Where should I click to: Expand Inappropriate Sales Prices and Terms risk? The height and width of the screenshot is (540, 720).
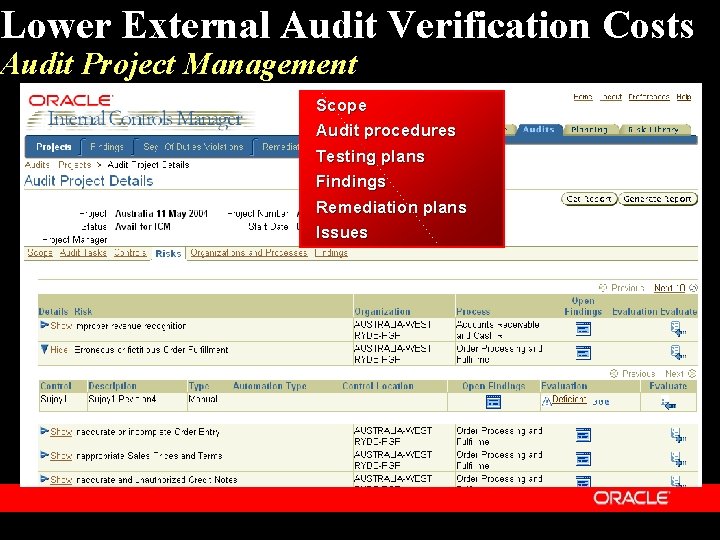[45, 455]
